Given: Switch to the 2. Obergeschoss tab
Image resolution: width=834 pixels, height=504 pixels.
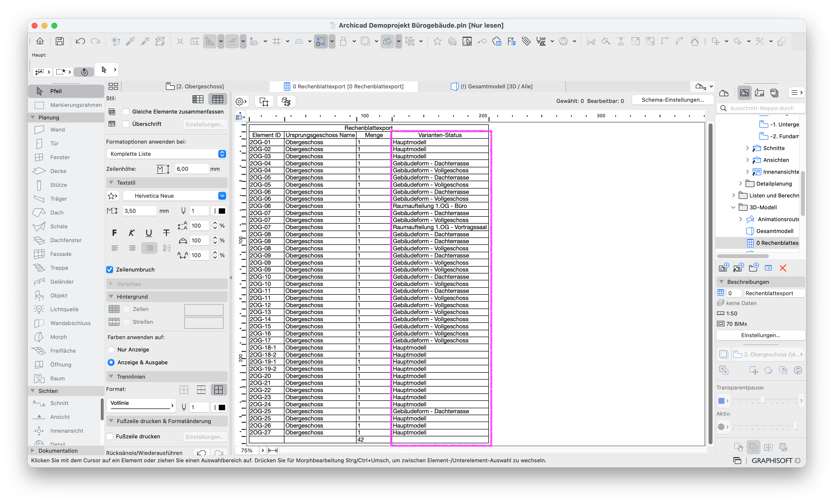Looking at the screenshot, I should coord(195,86).
